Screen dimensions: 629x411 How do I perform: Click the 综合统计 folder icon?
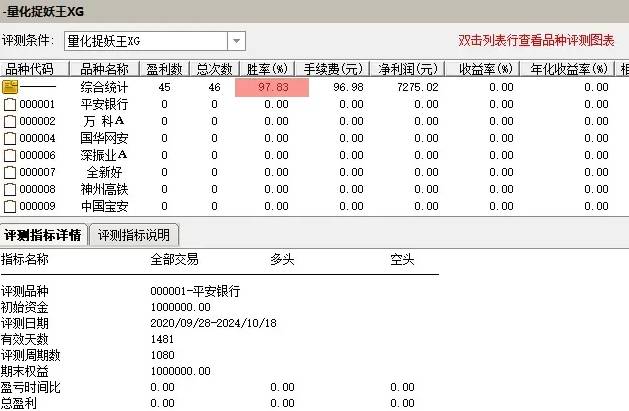10,87
